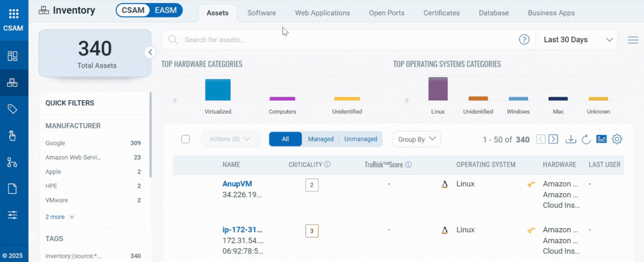Click the download assets icon
644x262 pixels.
571,139
